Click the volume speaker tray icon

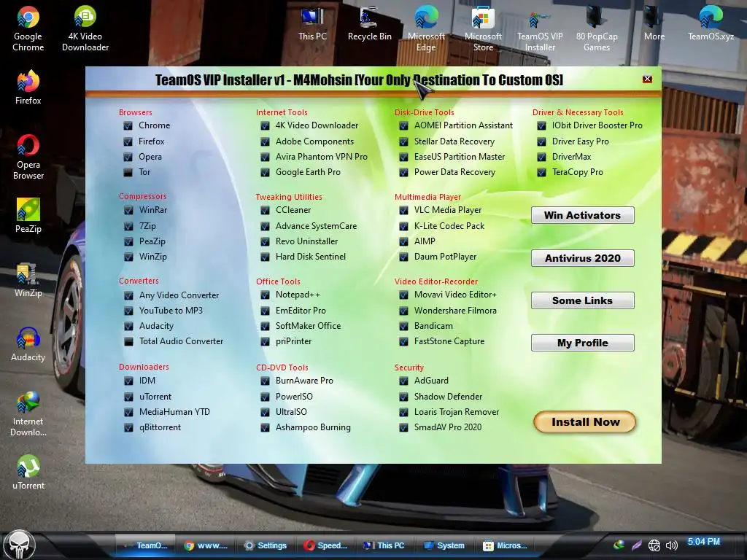click(671, 545)
